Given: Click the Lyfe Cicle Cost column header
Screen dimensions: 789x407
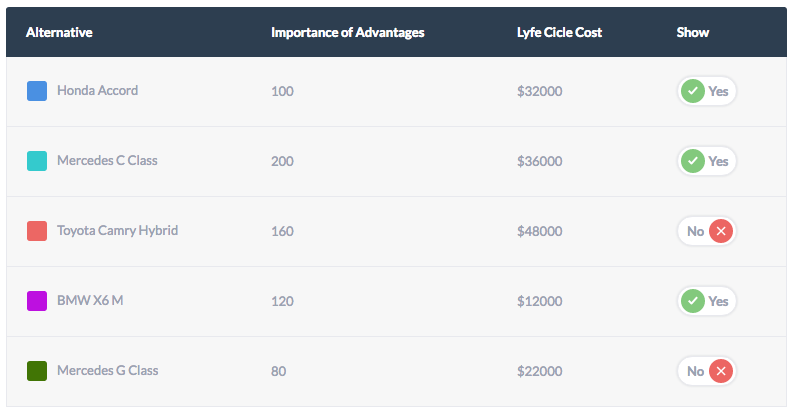Looking at the screenshot, I should coord(560,32).
